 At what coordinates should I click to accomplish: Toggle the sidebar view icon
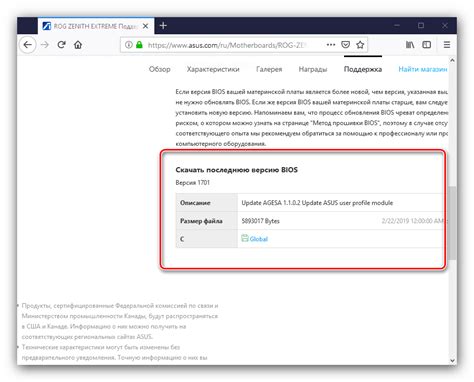pos(427,45)
